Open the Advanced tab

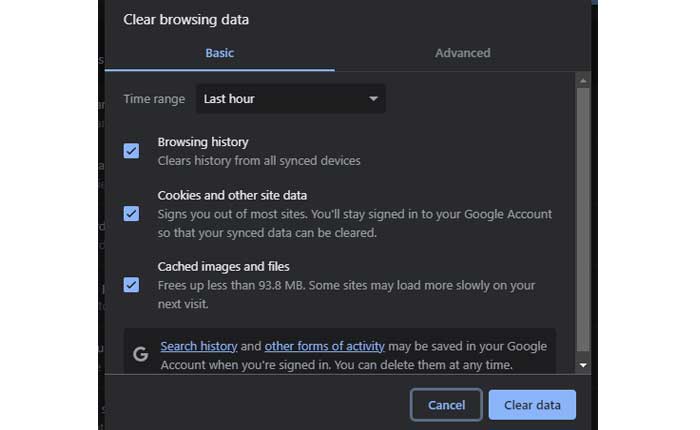point(462,53)
